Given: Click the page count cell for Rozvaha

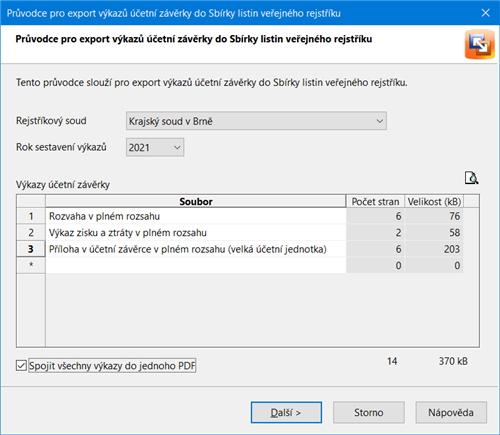Looking at the screenshot, I should [x=375, y=216].
